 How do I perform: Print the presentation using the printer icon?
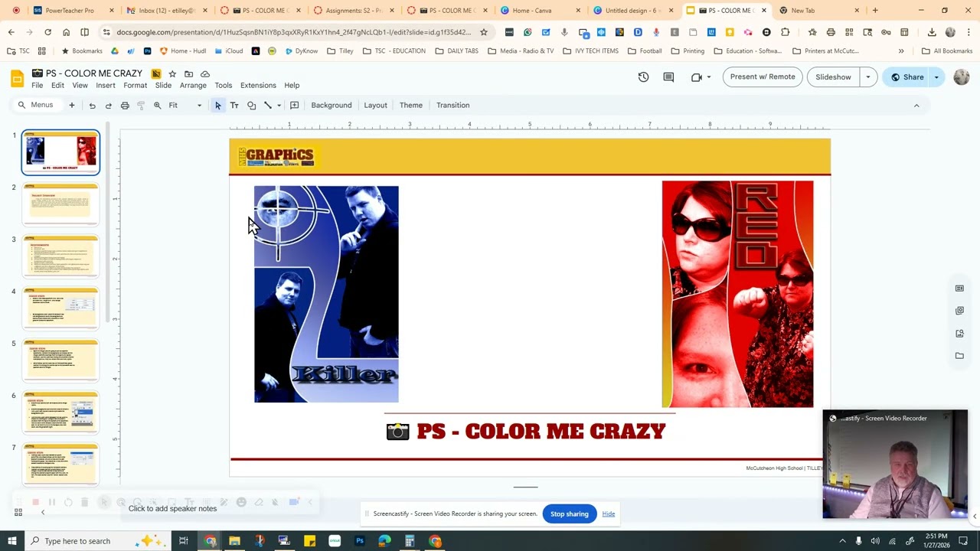125,106
